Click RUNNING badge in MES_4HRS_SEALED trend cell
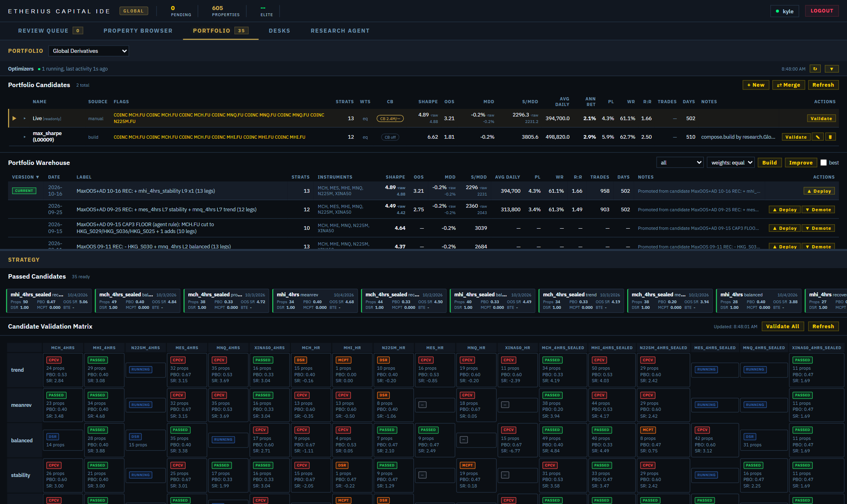This screenshot has height=504, width=847. [x=706, y=369]
